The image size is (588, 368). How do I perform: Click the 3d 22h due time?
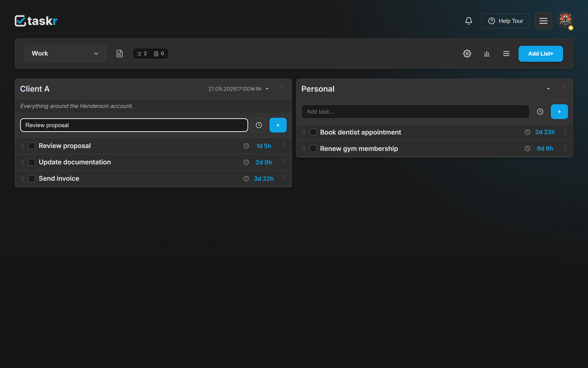tap(264, 179)
